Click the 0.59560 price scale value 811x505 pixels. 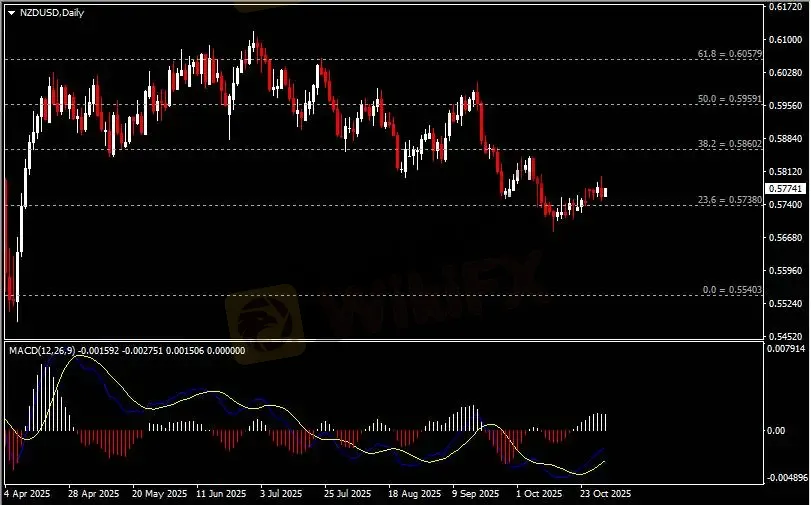tap(786, 106)
